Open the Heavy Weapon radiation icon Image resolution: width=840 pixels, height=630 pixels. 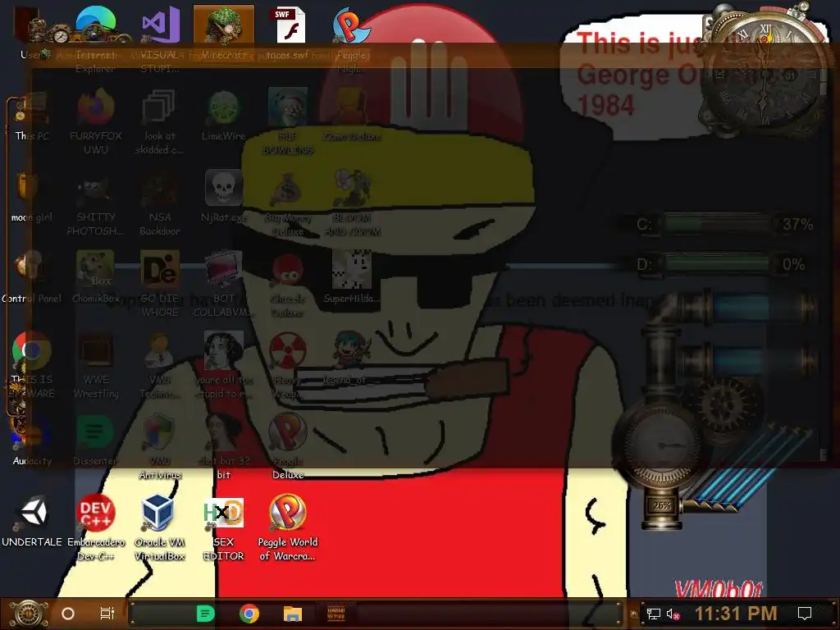click(288, 365)
